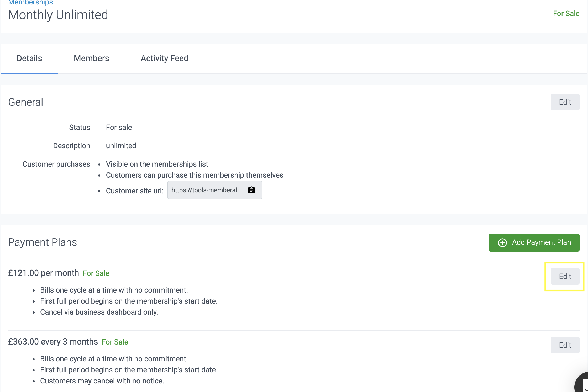Screen dimensions: 588x392
Task: Click For Sale label beside £363.00 plan
Action: [115, 342]
